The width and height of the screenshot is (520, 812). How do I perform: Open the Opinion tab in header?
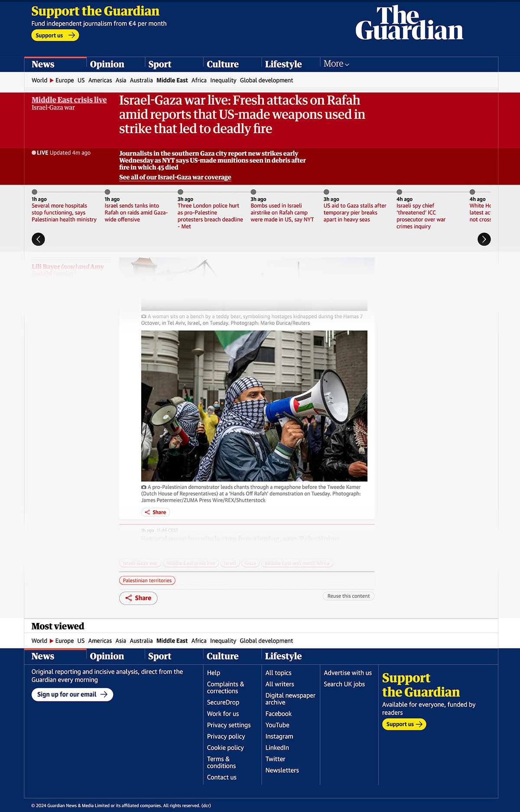pos(107,64)
